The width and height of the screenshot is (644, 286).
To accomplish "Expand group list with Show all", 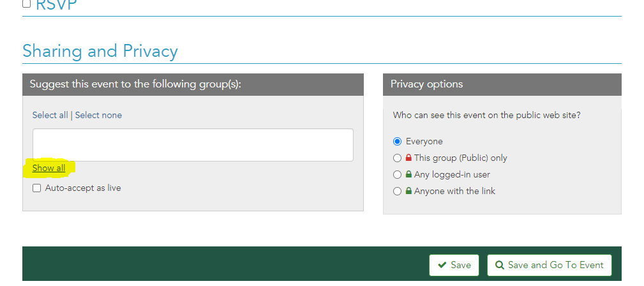I will pos(49,168).
